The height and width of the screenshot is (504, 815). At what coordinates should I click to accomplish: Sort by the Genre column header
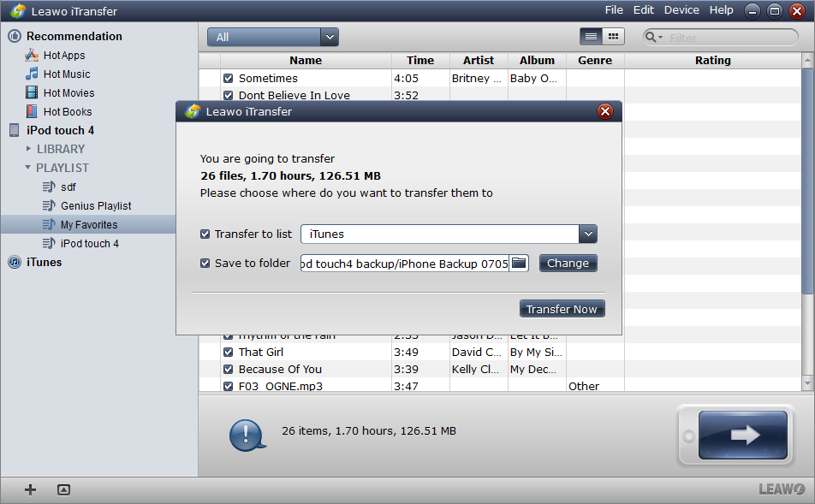pos(595,60)
